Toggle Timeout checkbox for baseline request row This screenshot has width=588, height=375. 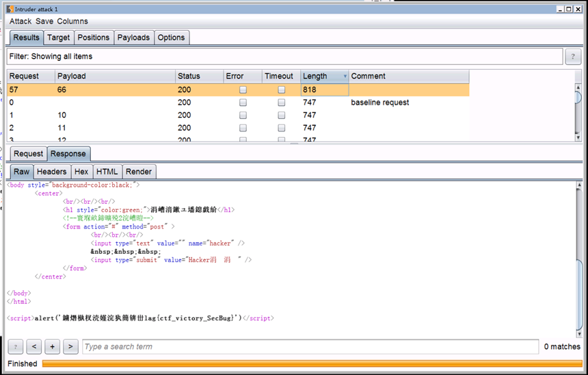coord(281,103)
